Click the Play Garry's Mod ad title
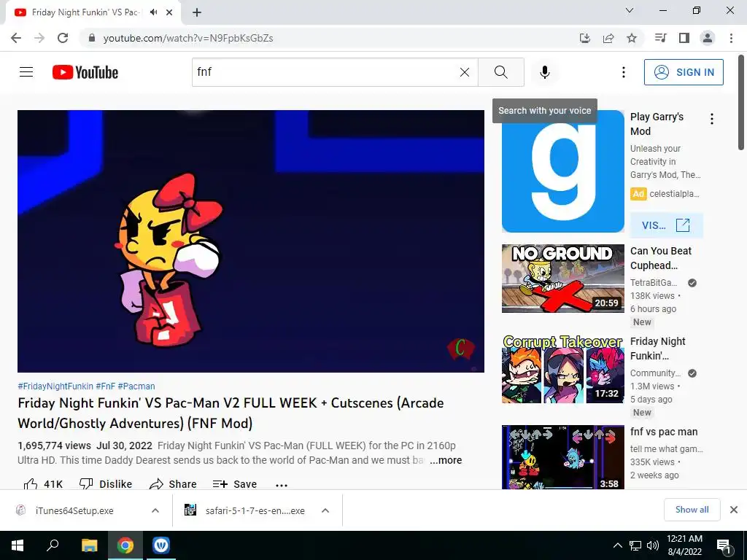Viewport: 747px width, 560px height. [x=657, y=124]
